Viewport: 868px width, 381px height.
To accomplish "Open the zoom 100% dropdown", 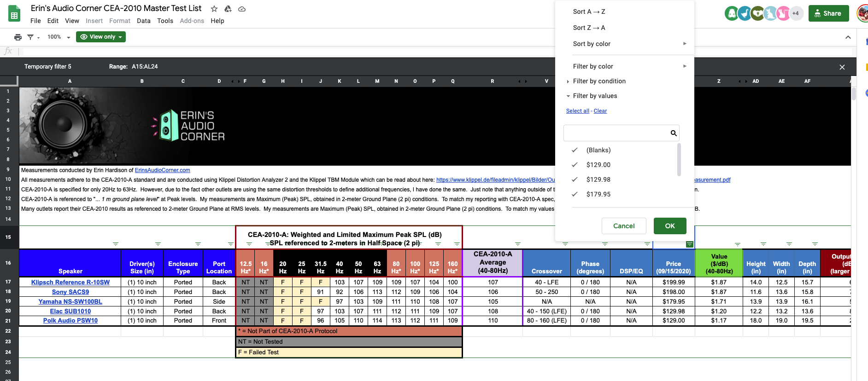I will 59,37.
